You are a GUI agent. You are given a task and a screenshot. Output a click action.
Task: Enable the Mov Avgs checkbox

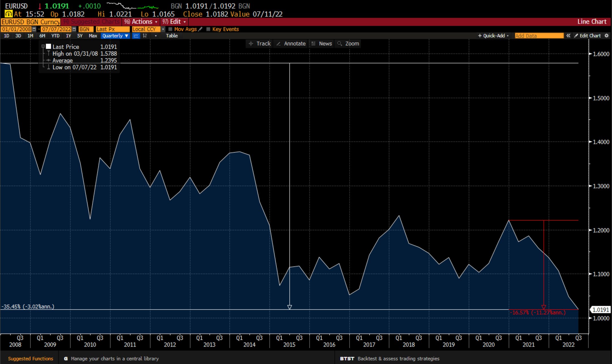(170, 29)
